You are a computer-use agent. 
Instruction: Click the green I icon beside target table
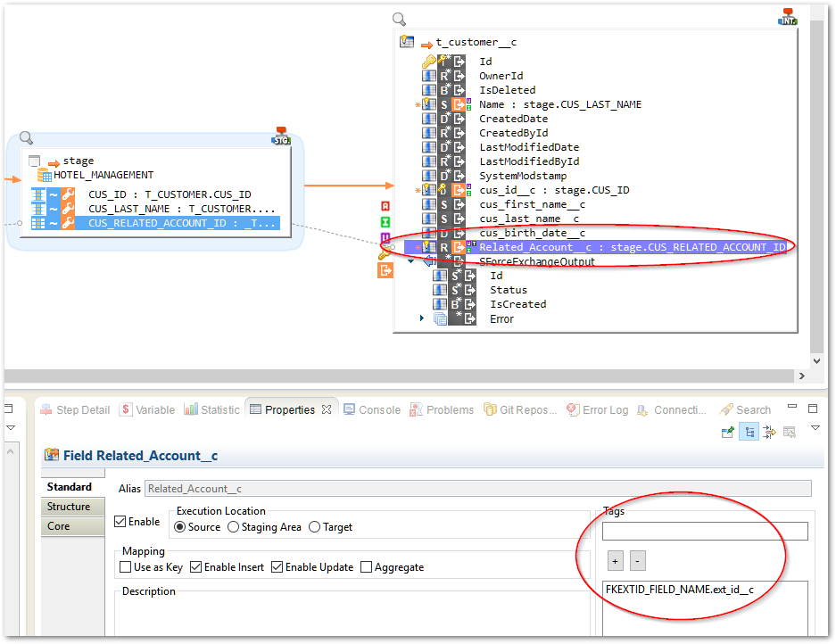coord(385,221)
